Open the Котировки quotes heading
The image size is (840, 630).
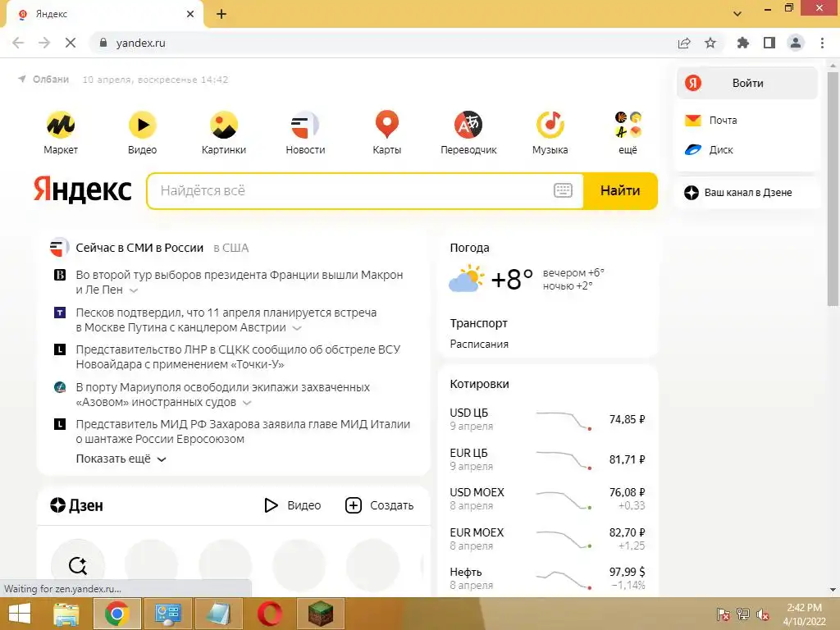[x=479, y=384]
